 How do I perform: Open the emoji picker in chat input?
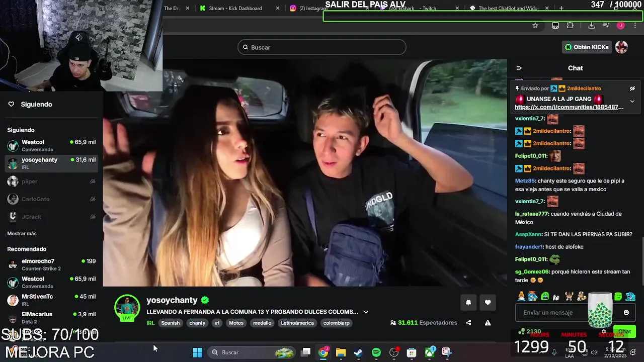point(626,313)
